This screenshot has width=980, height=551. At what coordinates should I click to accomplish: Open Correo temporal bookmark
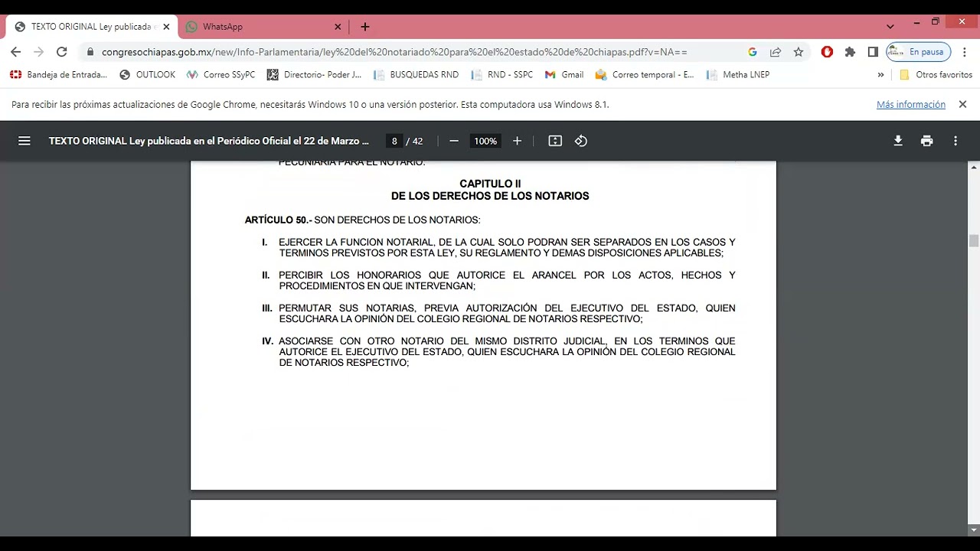coord(645,75)
